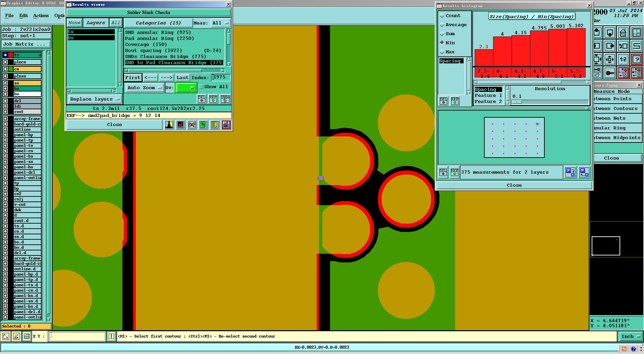Click the next arrow ---> button
This screenshot has height=354, width=644.
tap(166, 78)
